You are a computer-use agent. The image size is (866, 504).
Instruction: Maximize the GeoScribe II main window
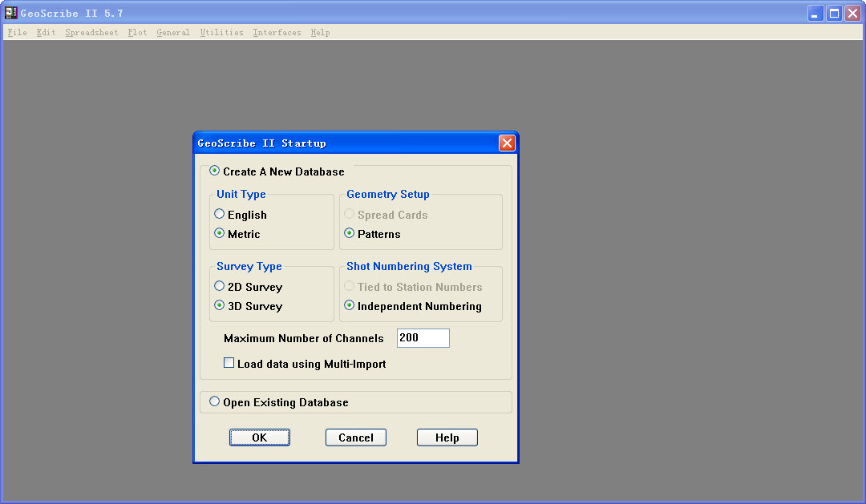834,14
